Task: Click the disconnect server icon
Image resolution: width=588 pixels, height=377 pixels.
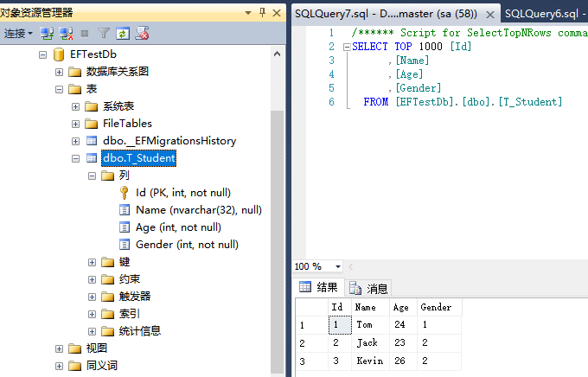Action: pyautogui.click(x=67, y=34)
